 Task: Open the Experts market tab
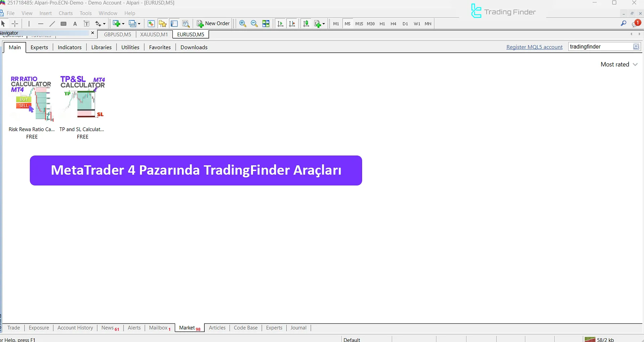(x=39, y=47)
